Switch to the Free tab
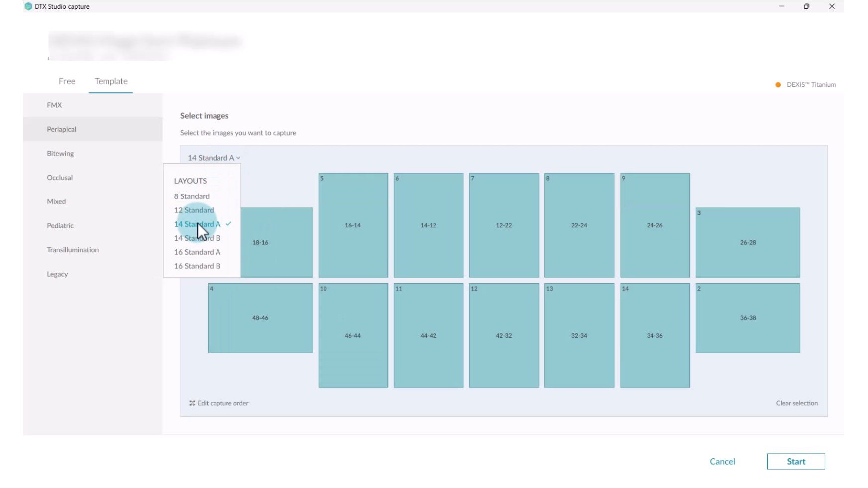Viewport: 868px width, 488px height. [67, 81]
